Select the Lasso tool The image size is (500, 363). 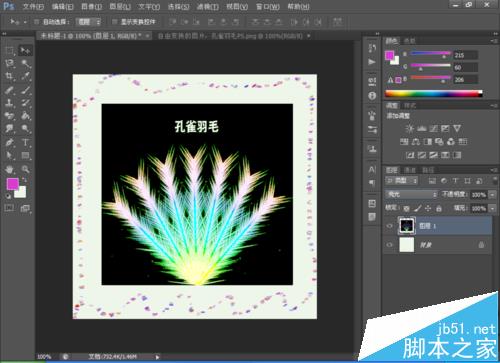tap(9, 63)
